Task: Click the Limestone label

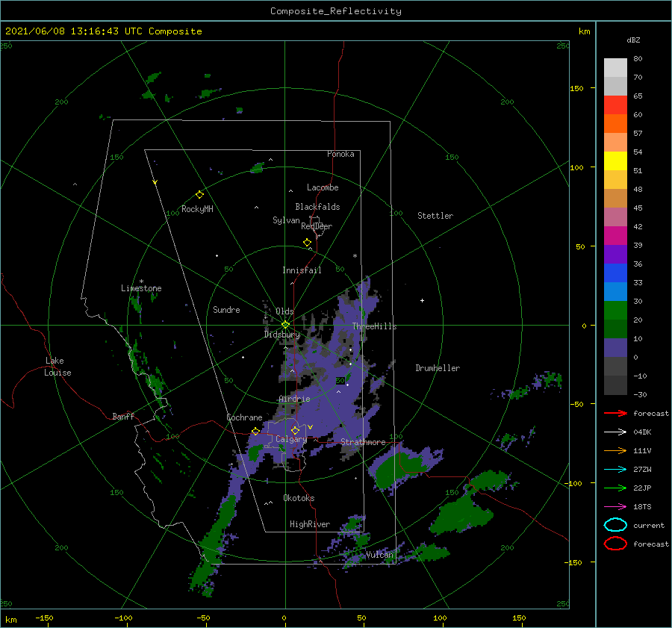Action: (x=141, y=288)
